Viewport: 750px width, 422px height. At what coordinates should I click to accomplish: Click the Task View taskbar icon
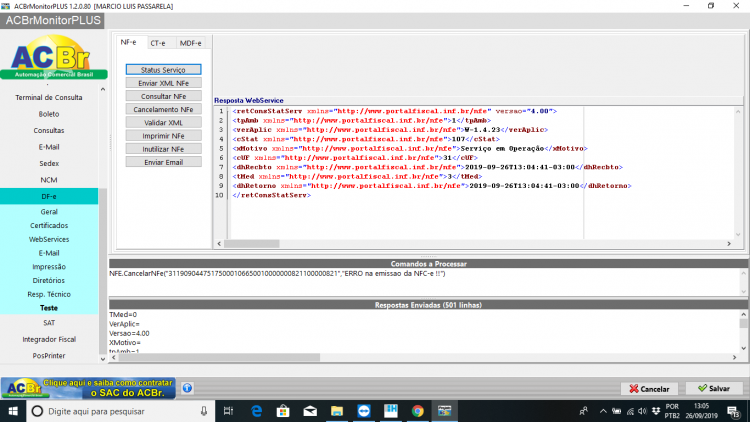point(229,411)
